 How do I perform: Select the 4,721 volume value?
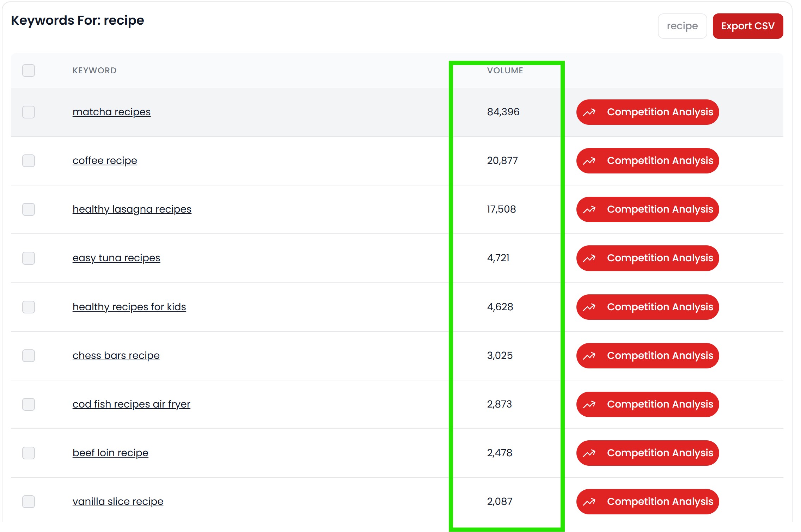tap(498, 258)
